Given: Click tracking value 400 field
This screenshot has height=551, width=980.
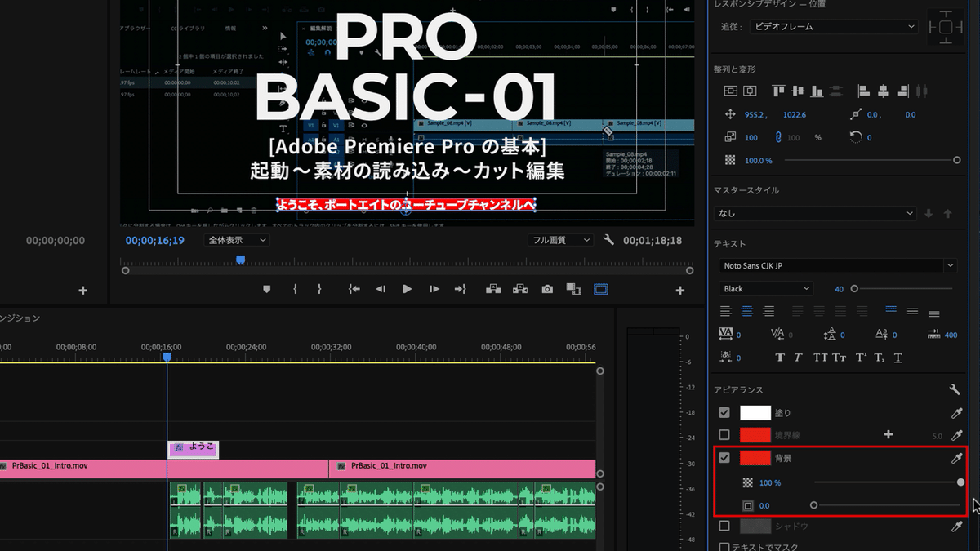Looking at the screenshot, I should (951, 335).
